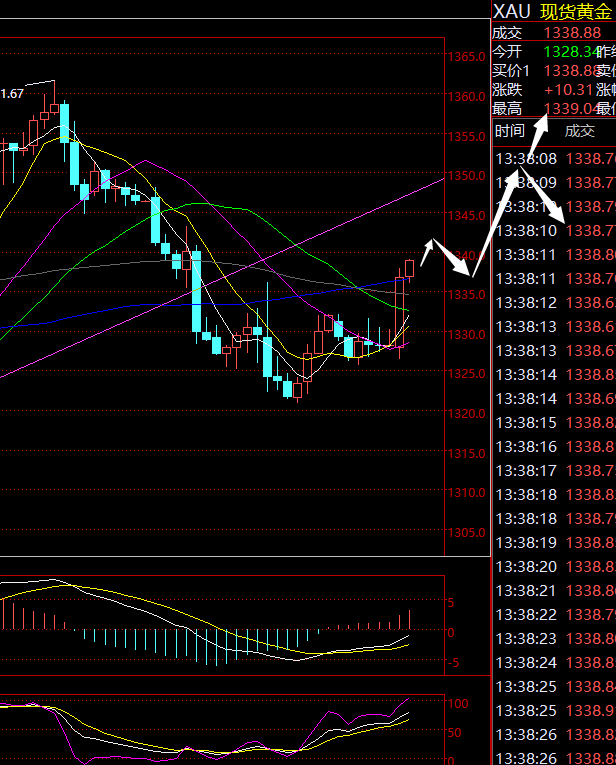Select the tick row at 13:38:17

(x=556, y=470)
